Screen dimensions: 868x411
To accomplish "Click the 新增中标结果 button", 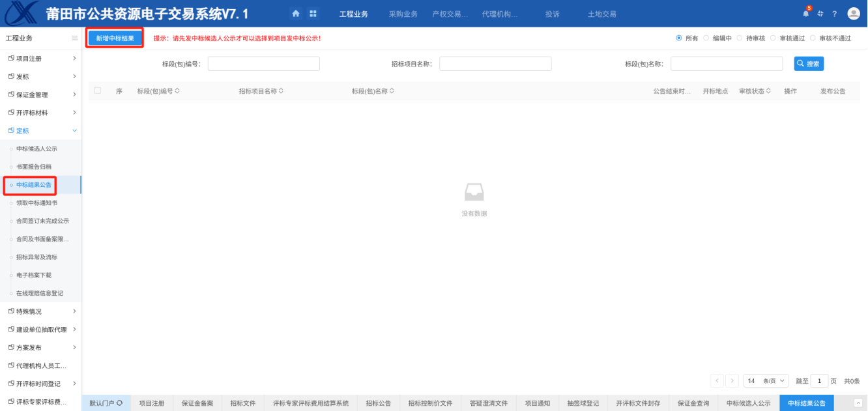I will coord(115,38).
